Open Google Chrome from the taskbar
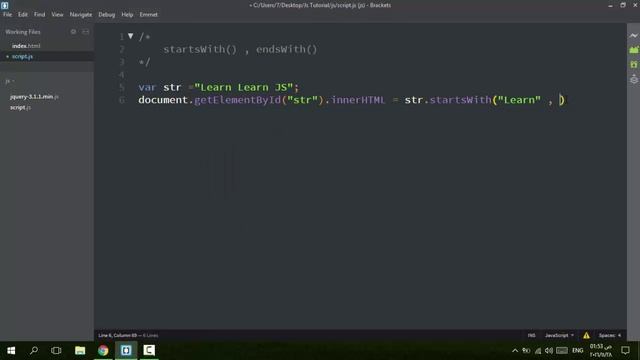640x360 pixels. [103, 351]
